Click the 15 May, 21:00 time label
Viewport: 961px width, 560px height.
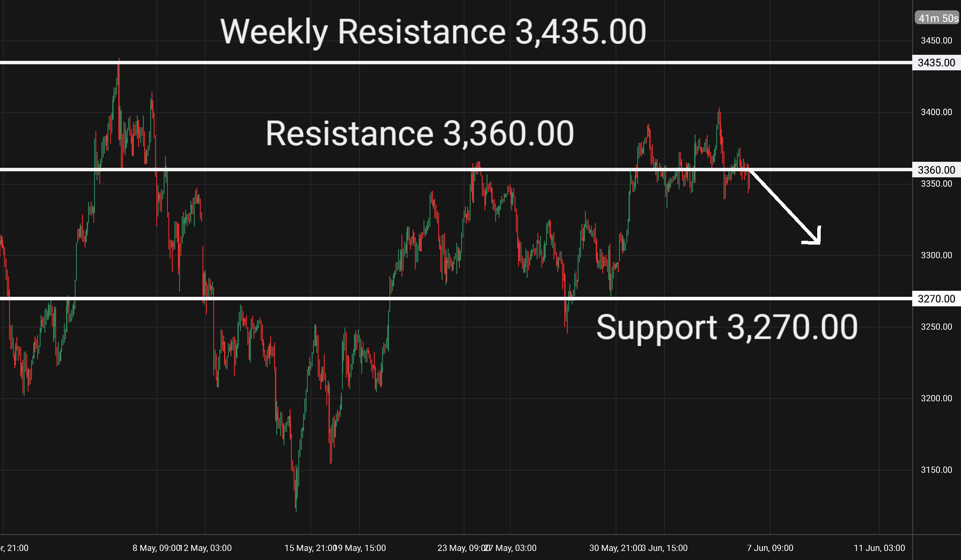pos(310,548)
